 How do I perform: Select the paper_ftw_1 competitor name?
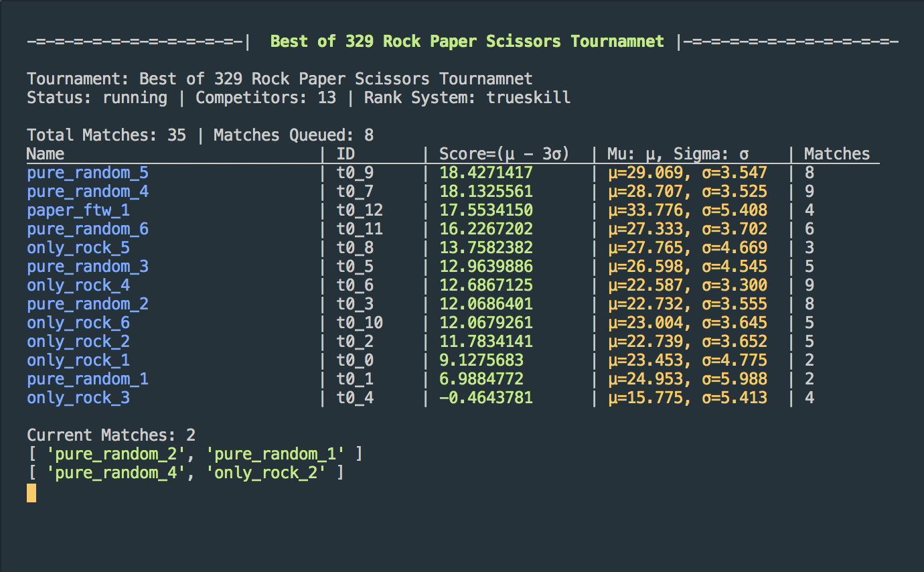pyautogui.click(x=78, y=210)
